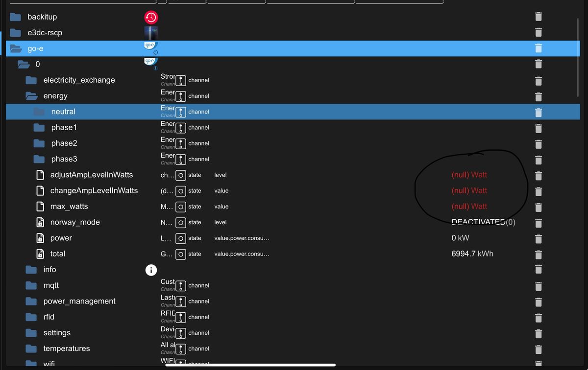588x370 pixels.
Task: Click the 6994.7 kWh total value
Action: coord(473,254)
